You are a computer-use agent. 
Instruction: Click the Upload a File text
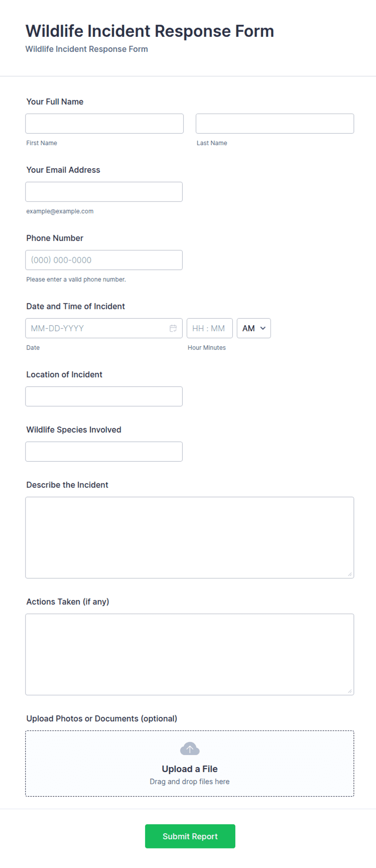point(190,769)
